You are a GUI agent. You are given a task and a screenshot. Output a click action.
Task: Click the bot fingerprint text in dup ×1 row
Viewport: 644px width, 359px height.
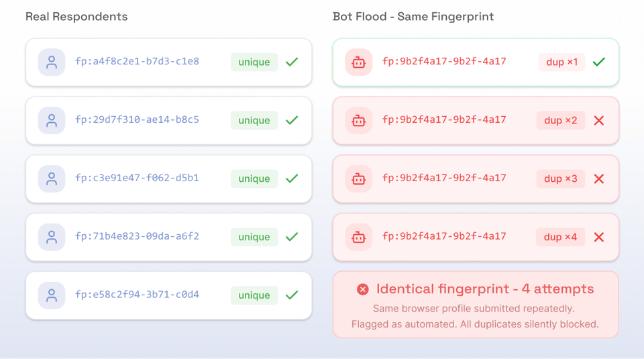pos(444,61)
